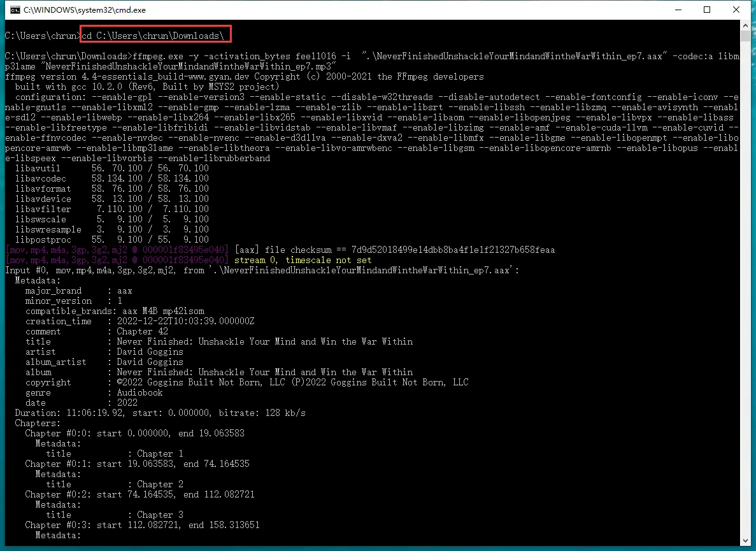756x551 pixels.
Task: Maximize the command prompt window
Action: point(707,10)
